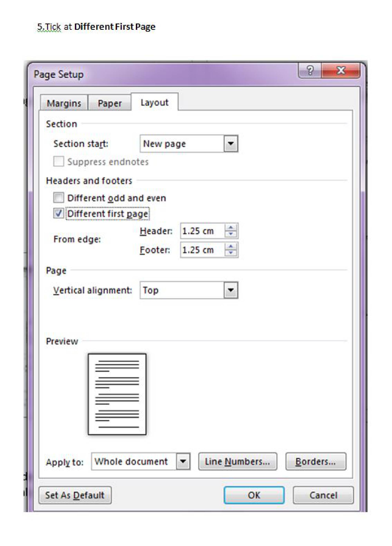The image size is (392, 546).
Task: Switch to the Margins tab
Action: [64, 103]
